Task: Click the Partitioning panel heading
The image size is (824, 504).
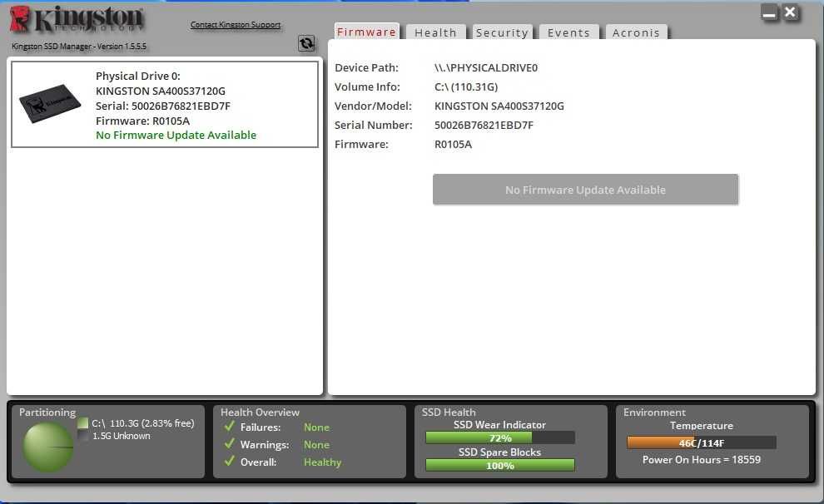Action: coord(47,413)
